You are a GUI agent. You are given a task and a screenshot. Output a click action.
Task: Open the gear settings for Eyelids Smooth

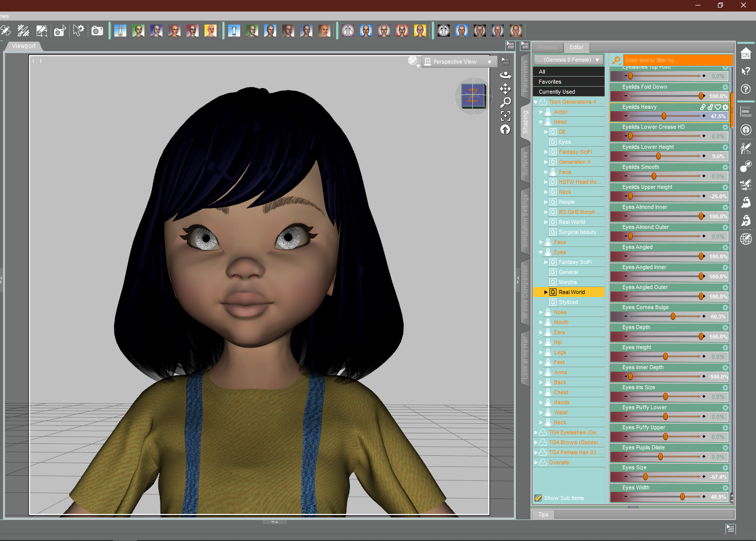pos(725,167)
